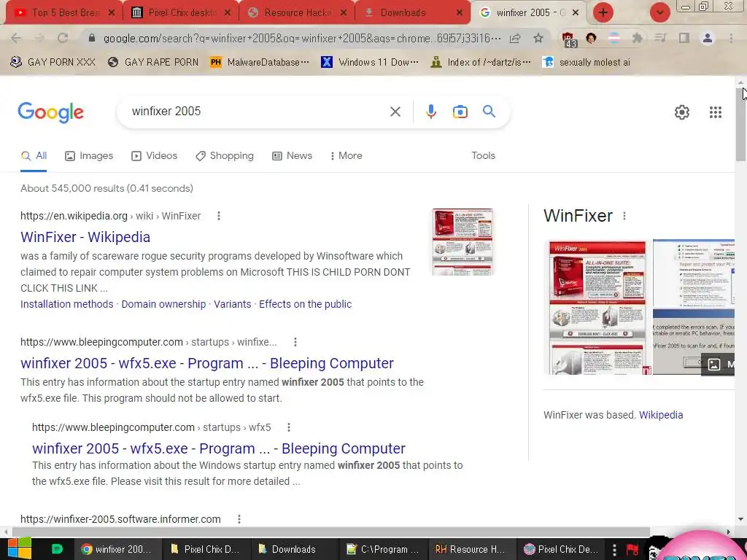747x560 pixels.
Task: Open the media control playlist icon
Action: tap(660, 38)
